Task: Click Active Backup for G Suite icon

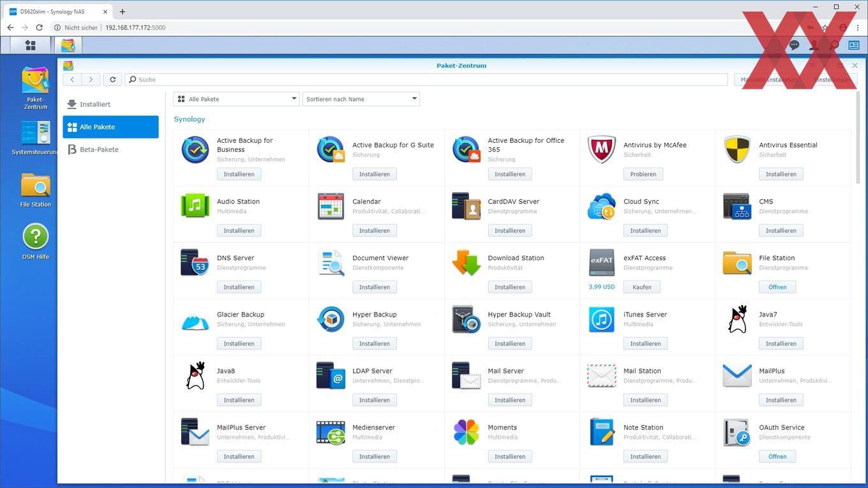Action: (x=331, y=150)
